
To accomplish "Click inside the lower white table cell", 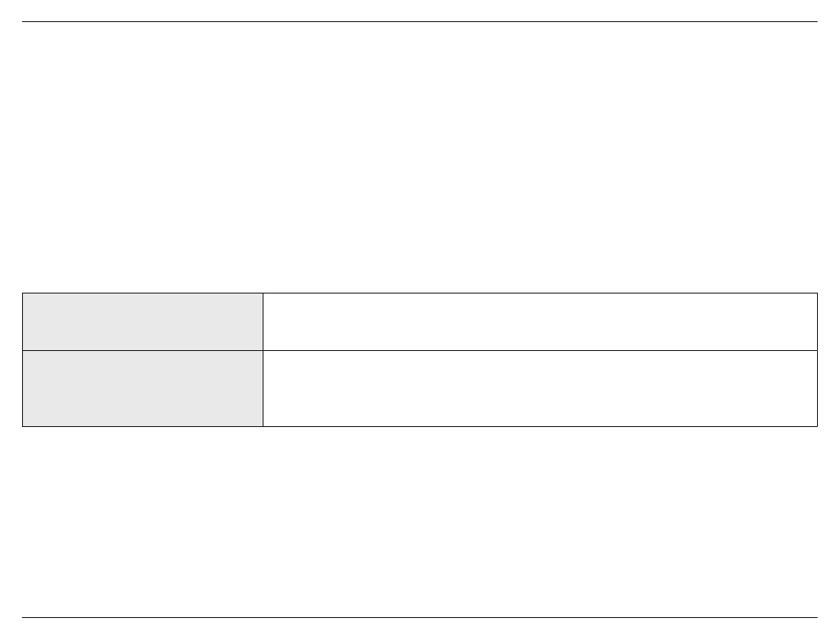I will 540,389.
